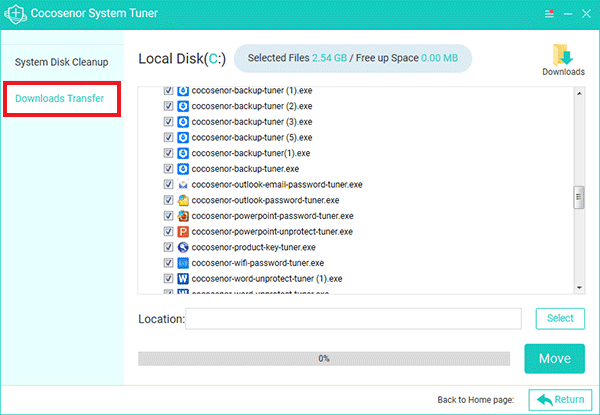Uncheck cocosenor-backup-tuner (5).exe checkbox
Viewport: 600px width, 415px height.
coord(168,137)
